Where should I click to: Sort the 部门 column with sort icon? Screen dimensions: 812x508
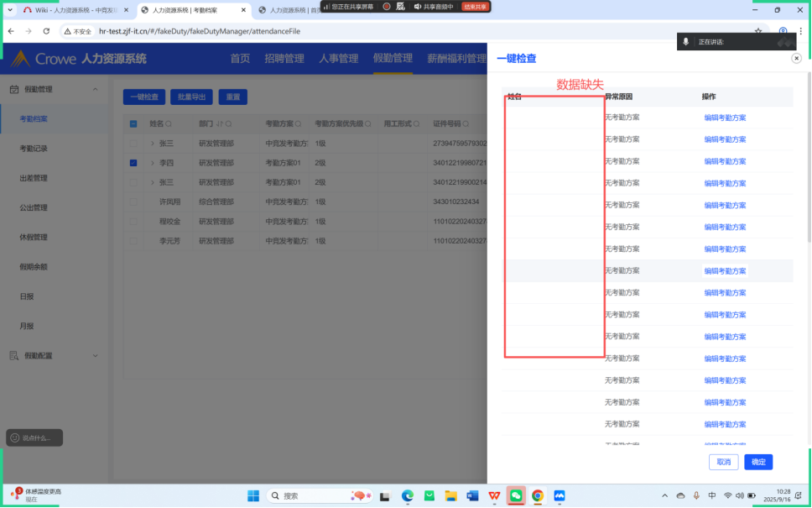(x=219, y=124)
